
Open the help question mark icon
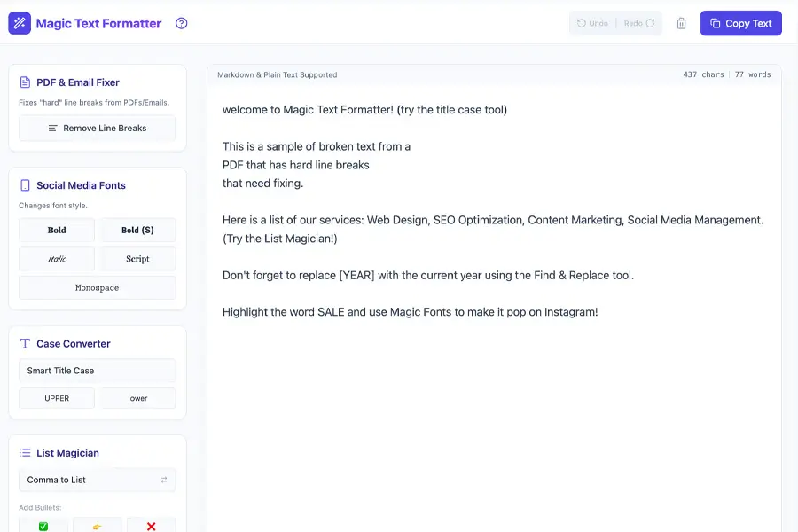click(182, 24)
